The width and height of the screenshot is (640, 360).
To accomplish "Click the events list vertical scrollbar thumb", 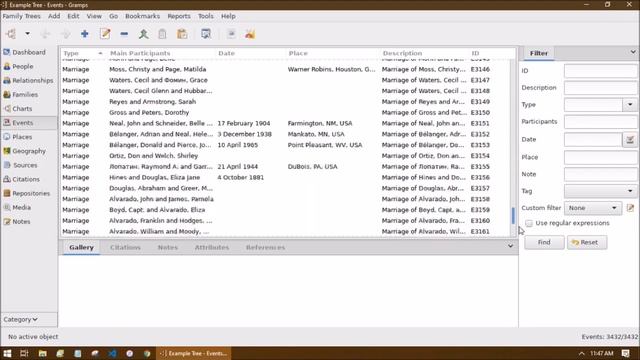I will pyautogui.click(x=513, y=216).
